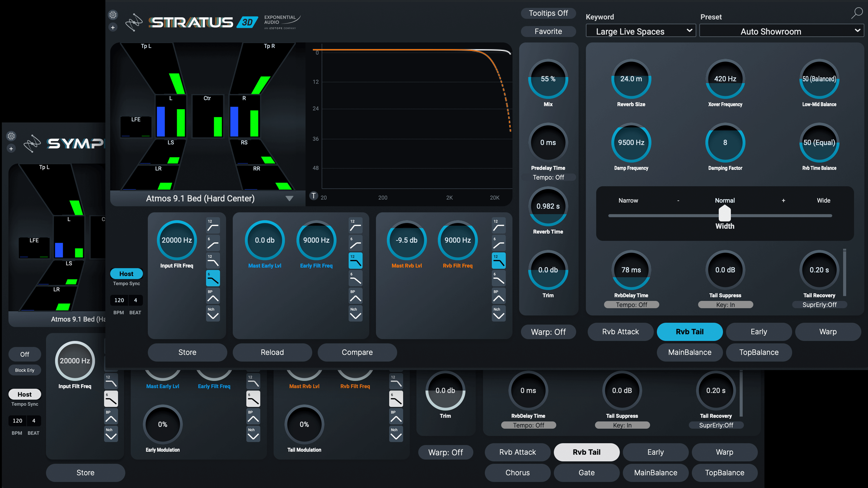The width and height of the screenshot is (868, 488).
Task: Select 12 dB high-pass for Rvb filter in Stratus
Action: [499, 226]
